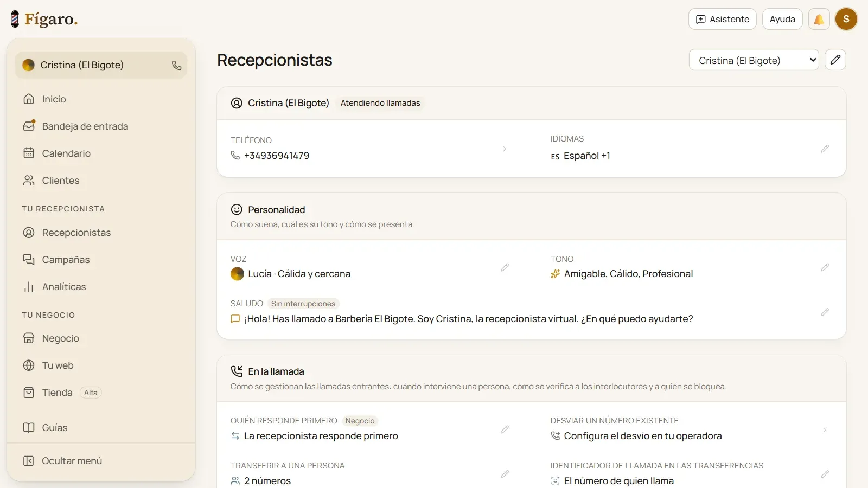Click the phone number +34936941479
Viewport: 868px width, 488px height.
277,156
